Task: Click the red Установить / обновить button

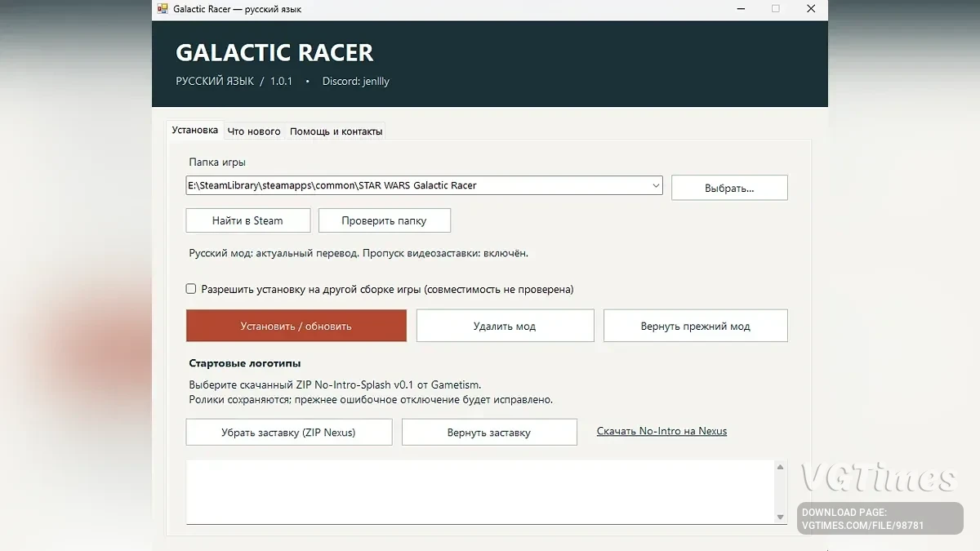Action: tap(296, 326)
